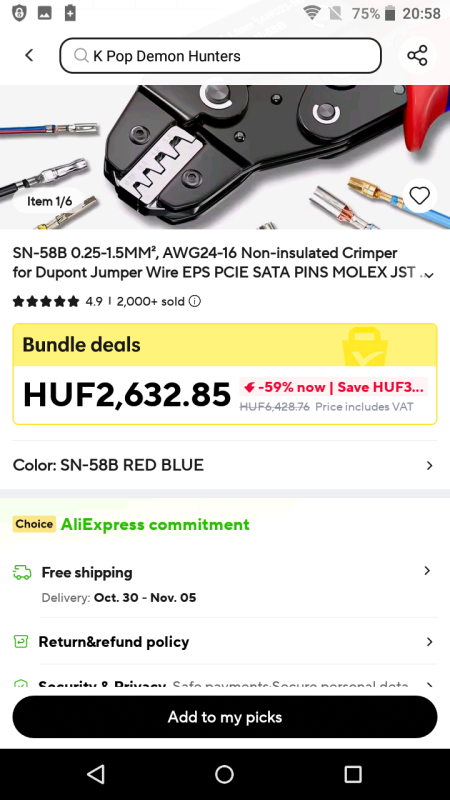The width and height of the screenshot is (450, 800).
Task: Open the Bundle deals banner
Action: coord(224,345)
